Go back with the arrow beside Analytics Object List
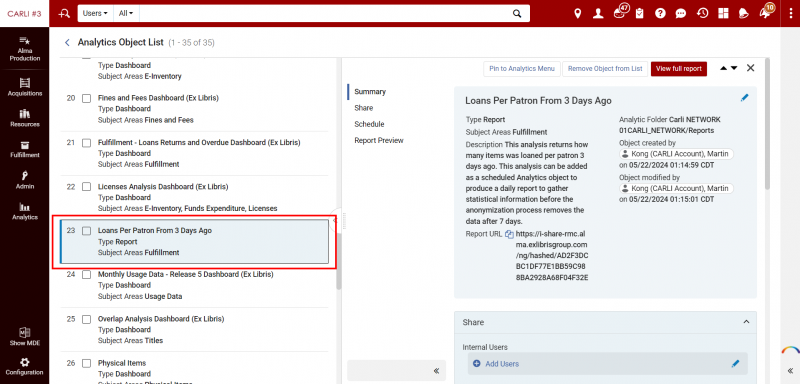The width and height of the screenshot is (800, 384). click(x=67, y=42)
